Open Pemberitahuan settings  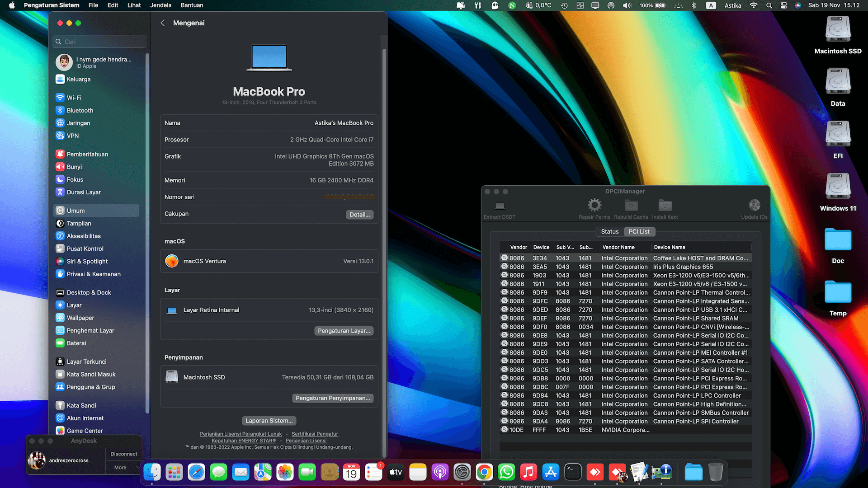(96, 154)
